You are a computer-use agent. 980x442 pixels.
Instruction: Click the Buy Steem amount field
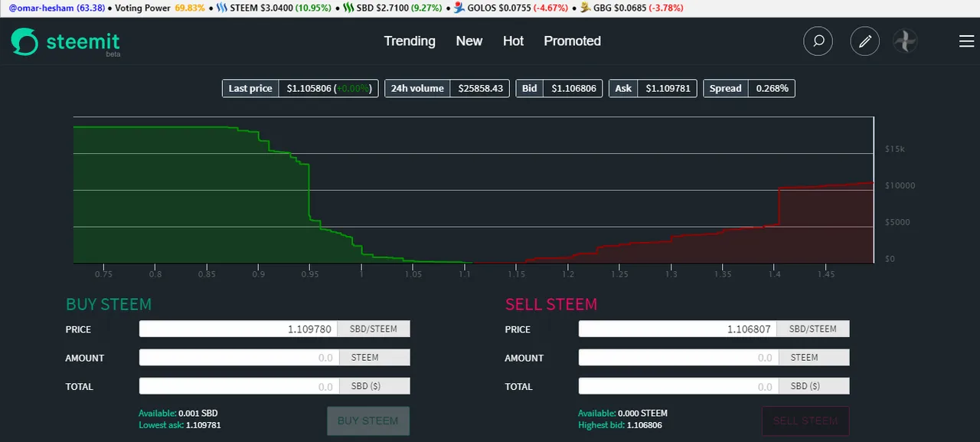238,358
